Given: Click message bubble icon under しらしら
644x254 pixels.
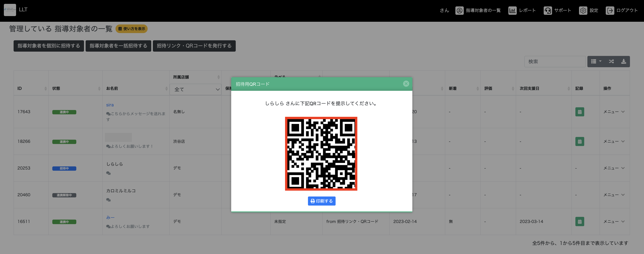Looking at the screenshot, I should (108, 173).
